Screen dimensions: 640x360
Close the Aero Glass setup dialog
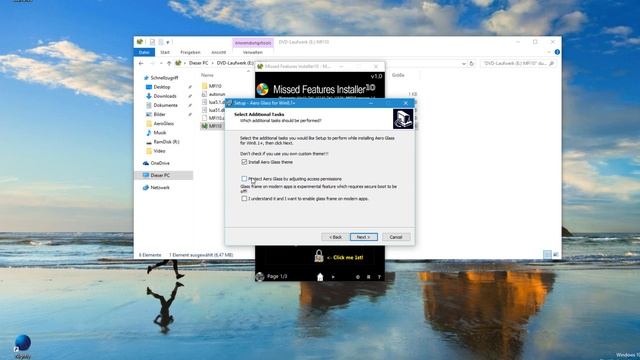click(x=405, y=103)
